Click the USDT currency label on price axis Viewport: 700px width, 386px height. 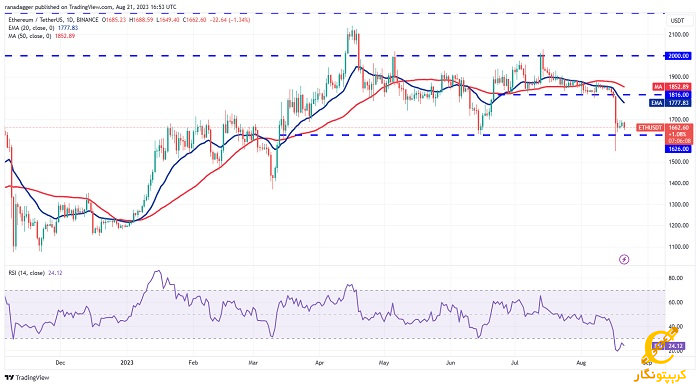pyautogui.click(x=677, y=21)
